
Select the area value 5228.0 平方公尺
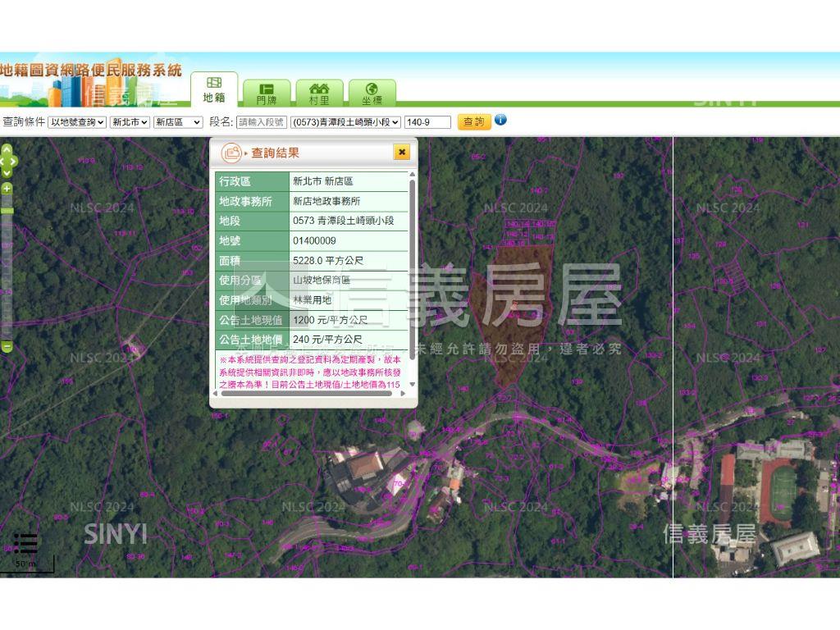[328, 260]
